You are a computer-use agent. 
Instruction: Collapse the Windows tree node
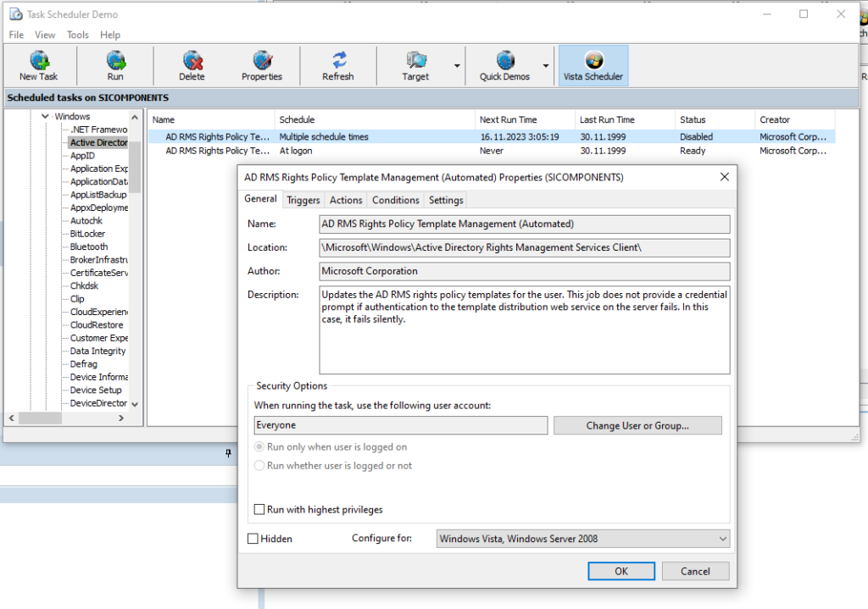[44, 115]
